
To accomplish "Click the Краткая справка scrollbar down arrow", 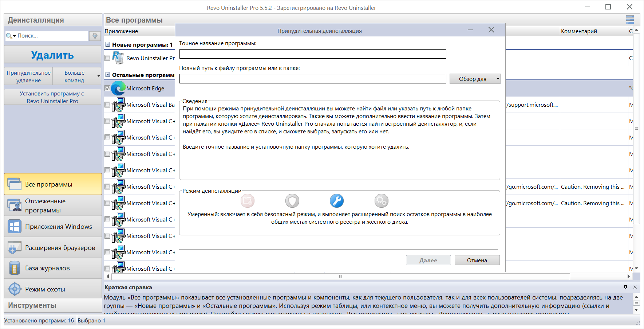I will [x=636, y=310].
